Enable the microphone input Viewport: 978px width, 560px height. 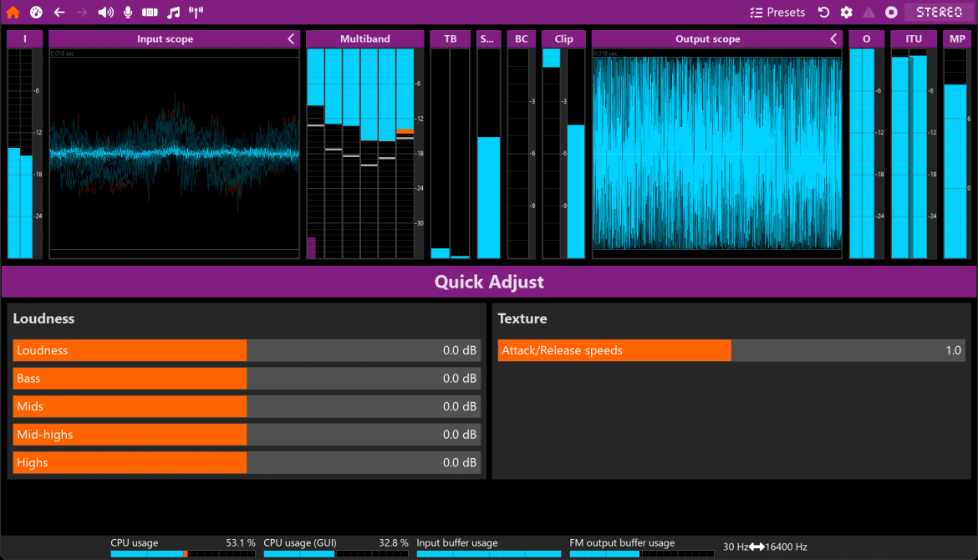click(127, 12)
